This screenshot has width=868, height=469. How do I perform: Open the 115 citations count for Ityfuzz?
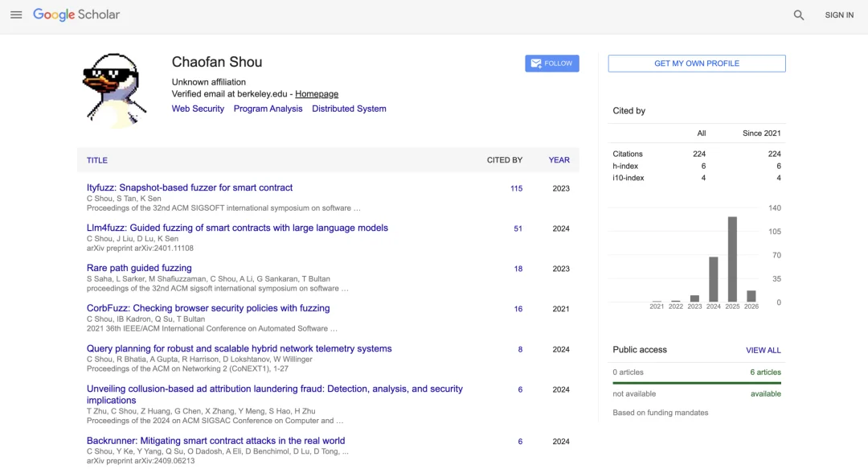pos(516,188)
